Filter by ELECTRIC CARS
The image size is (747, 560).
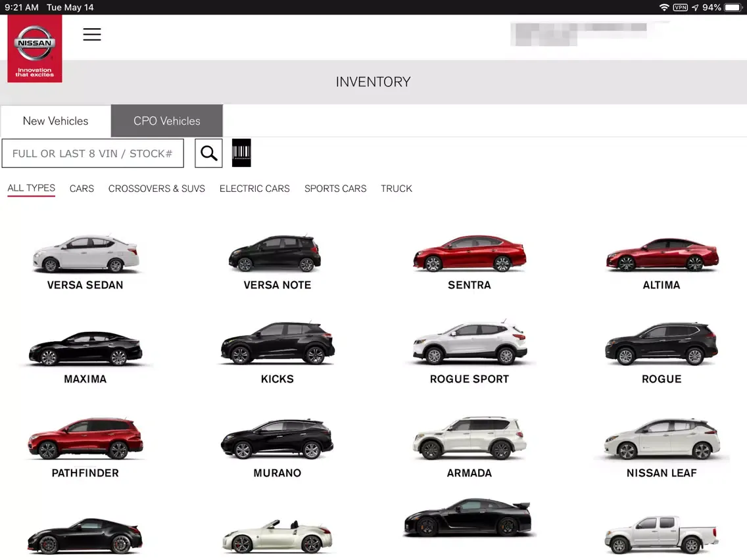coord(254,189)
